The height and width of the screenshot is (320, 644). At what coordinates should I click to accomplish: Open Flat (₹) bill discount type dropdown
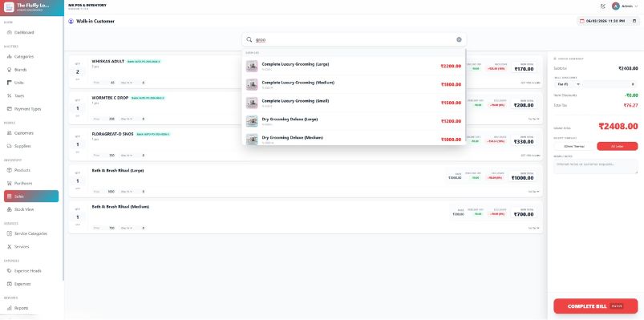coord(567,84)
